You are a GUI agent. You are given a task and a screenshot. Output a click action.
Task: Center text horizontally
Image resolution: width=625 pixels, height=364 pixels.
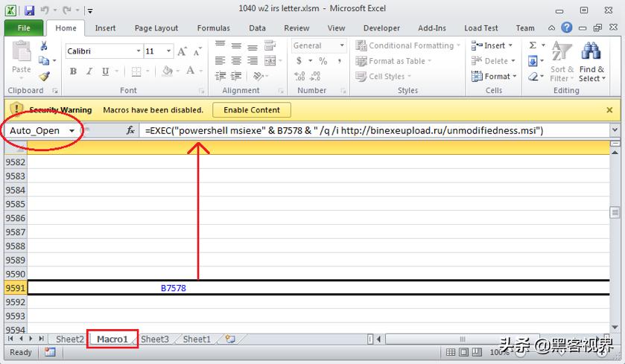coord(236,60)
